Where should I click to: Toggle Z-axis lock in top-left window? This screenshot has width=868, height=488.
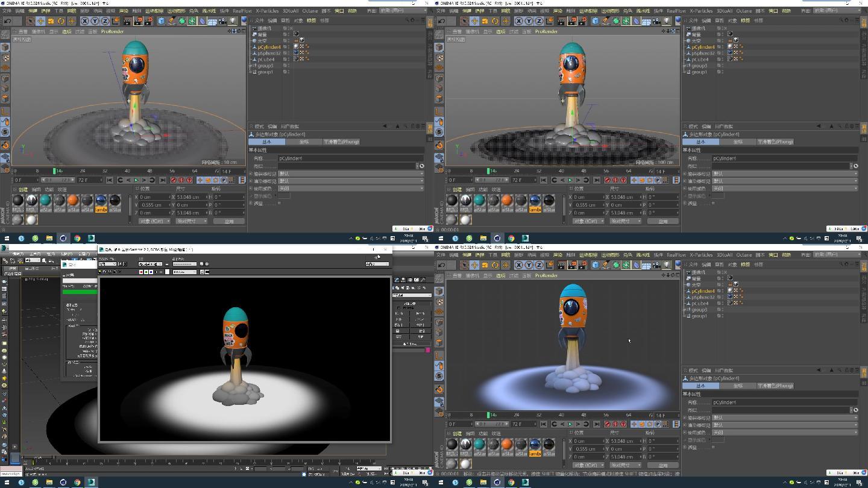click(x=105, y=21)
